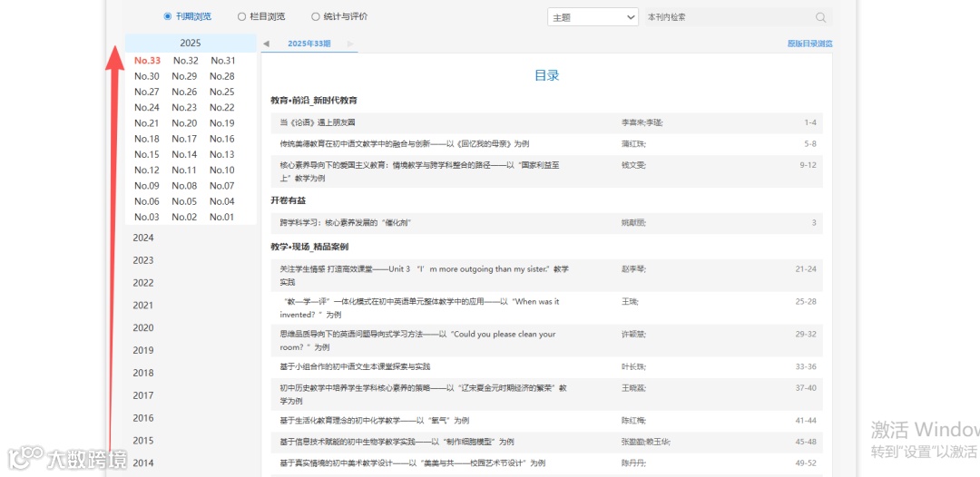Click page range 33-36
The width and height of the screenshot is (980, 477).
click(806, 366)
